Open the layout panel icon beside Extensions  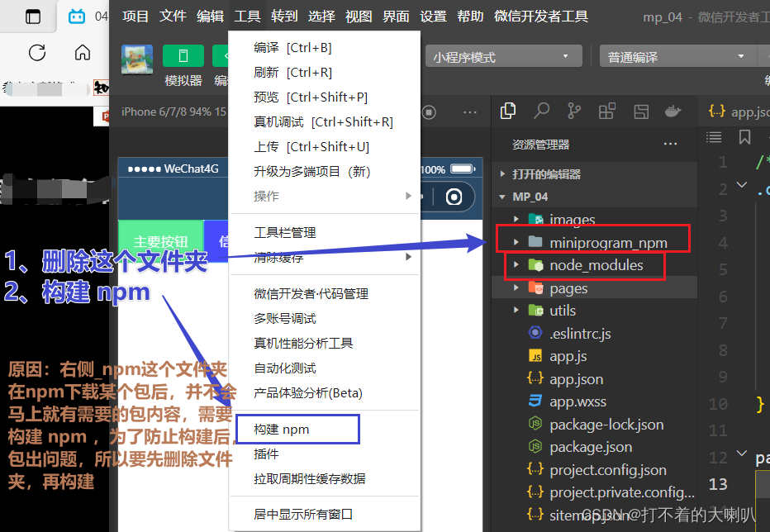[x=641, y=112]
